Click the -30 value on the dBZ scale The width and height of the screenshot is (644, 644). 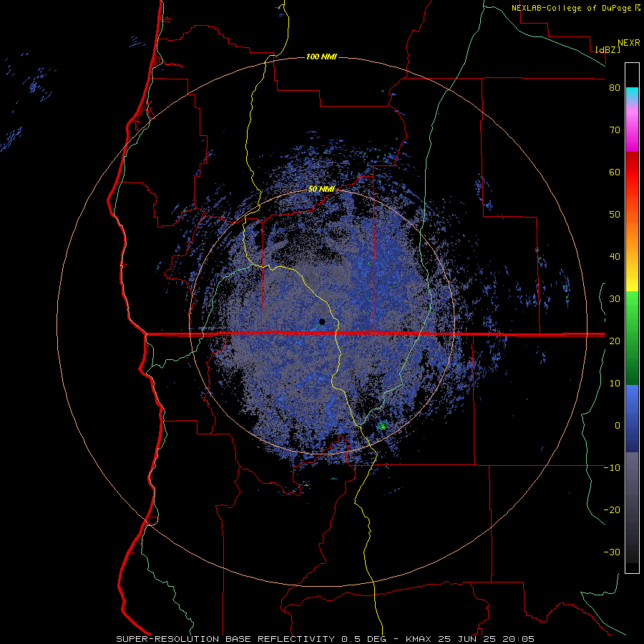(612, 552)
